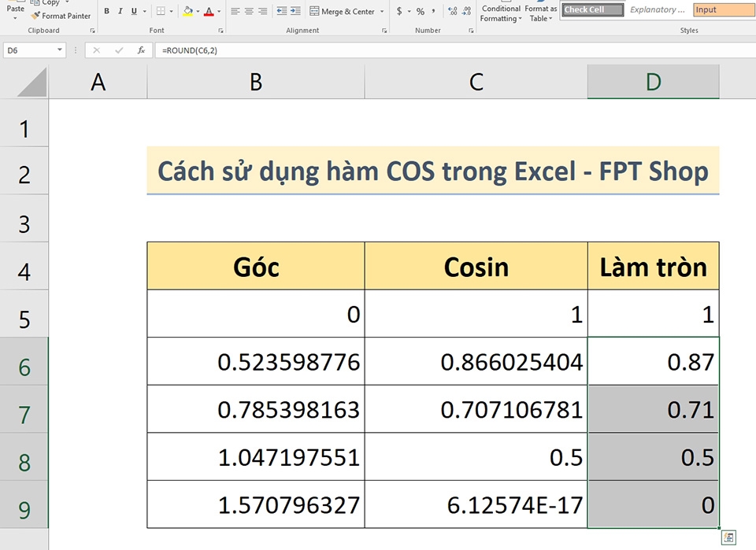Toggle the Decrease Indent setting
Viewport: 756px width, 550px height.
(283, 12)
